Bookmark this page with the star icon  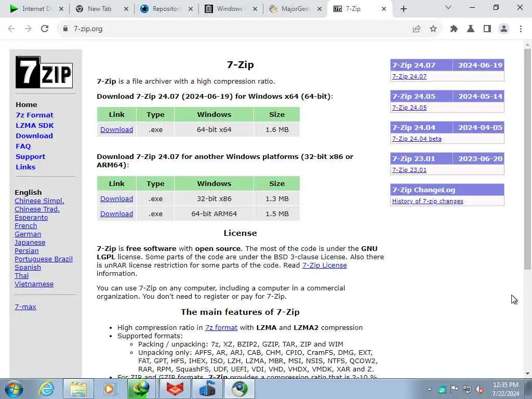[x=433, y=29]
